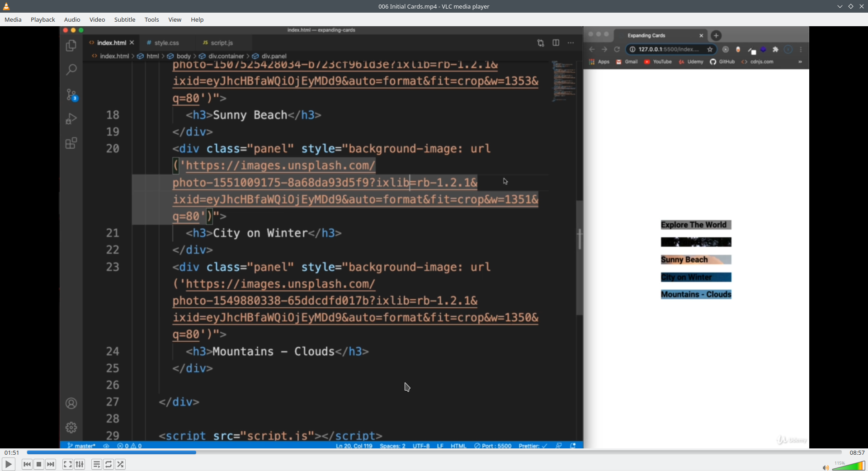Seek in the VLC playback progress bar
868x471 pixels.
434,452
